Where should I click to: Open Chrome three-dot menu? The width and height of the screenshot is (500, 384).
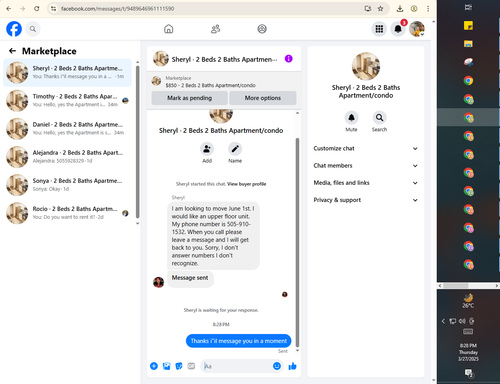coord(428,9)
